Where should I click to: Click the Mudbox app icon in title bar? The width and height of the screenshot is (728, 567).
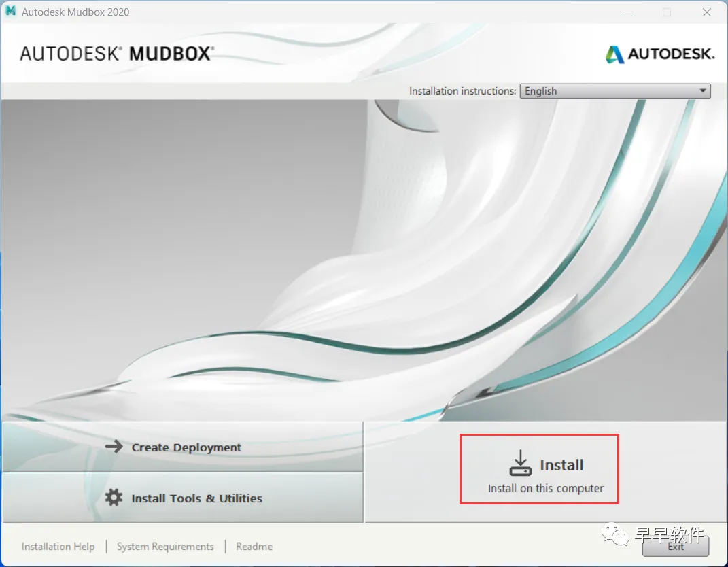pyautogui.click(x=10, y=11)
